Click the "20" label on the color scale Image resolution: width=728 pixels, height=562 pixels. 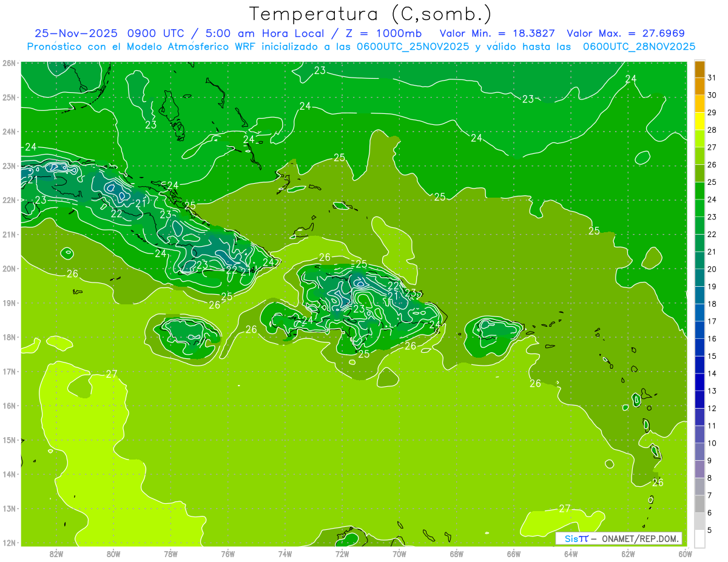coord(712,269)
